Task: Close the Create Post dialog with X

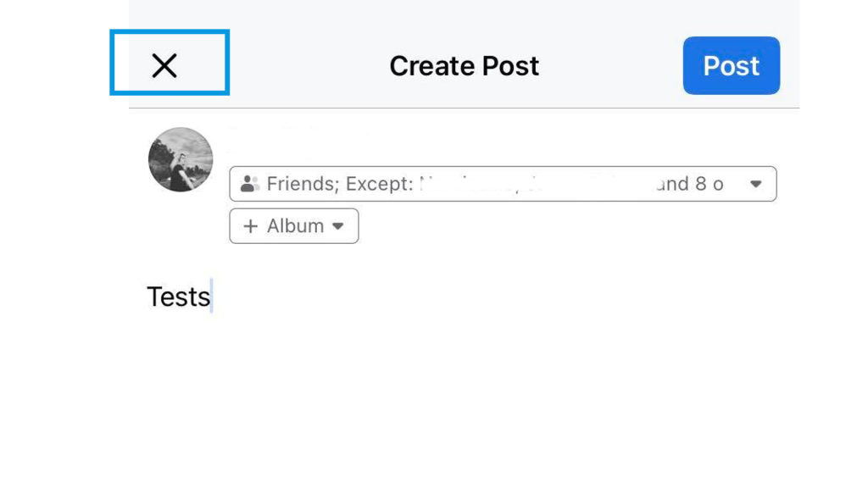Action: [x=164, y=66]
